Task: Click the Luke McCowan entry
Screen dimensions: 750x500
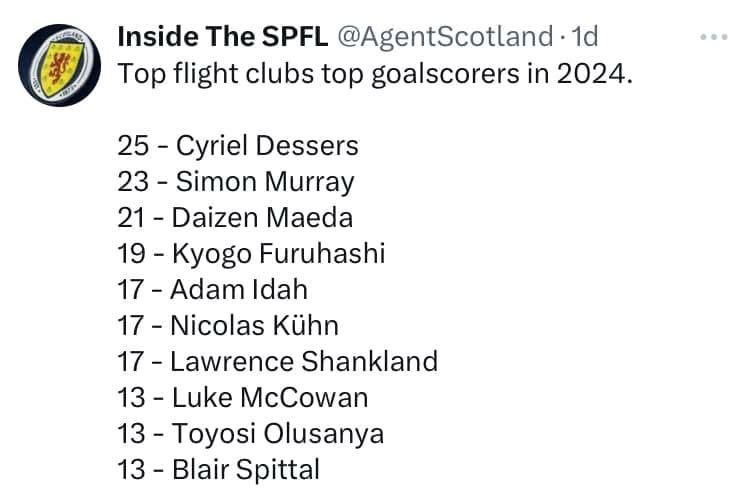Action: point(243,398)
